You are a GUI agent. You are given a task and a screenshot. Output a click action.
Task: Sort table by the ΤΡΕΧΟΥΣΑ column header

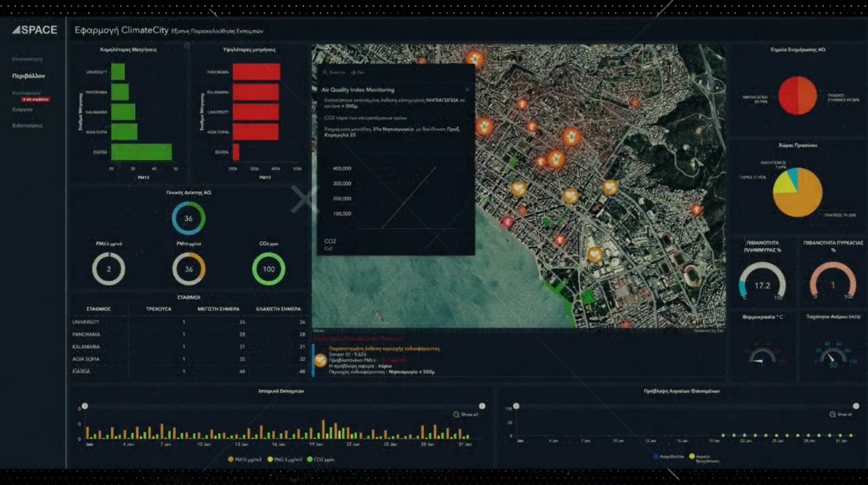pyautogui.click(x=158, y=309)
